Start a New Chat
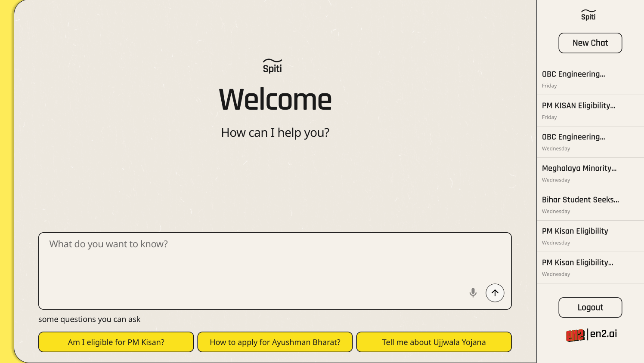Screen dimensions: 644x363 tap(590, 43)
